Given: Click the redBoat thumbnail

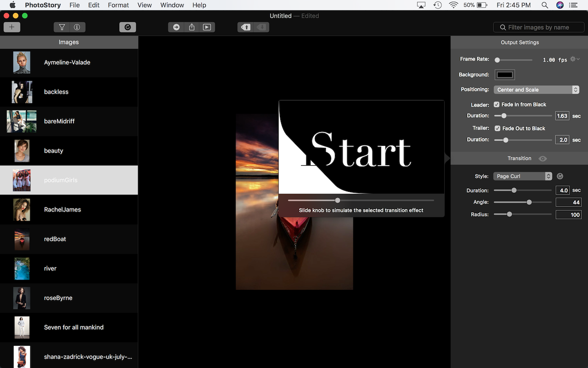Looking at the screenshot, I should coord(22,239).
